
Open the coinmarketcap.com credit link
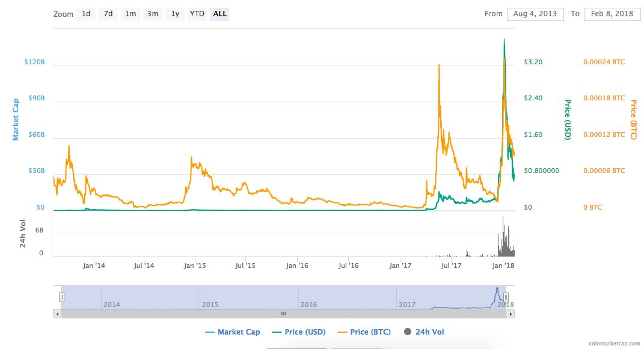613,343
